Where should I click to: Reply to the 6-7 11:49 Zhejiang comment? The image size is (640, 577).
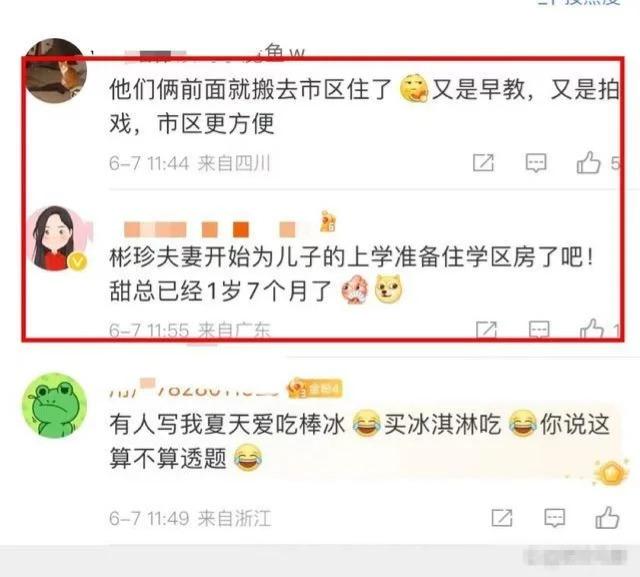coord(555,518)
